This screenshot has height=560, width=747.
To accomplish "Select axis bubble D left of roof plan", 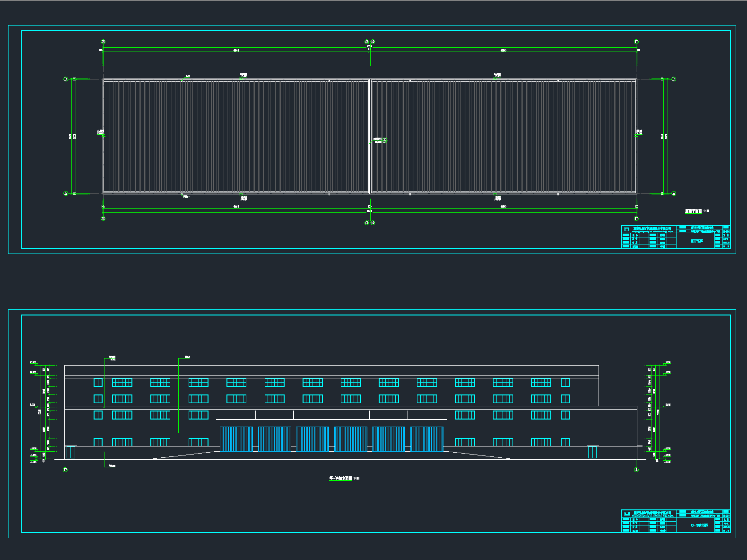I will tap(66, 79).
